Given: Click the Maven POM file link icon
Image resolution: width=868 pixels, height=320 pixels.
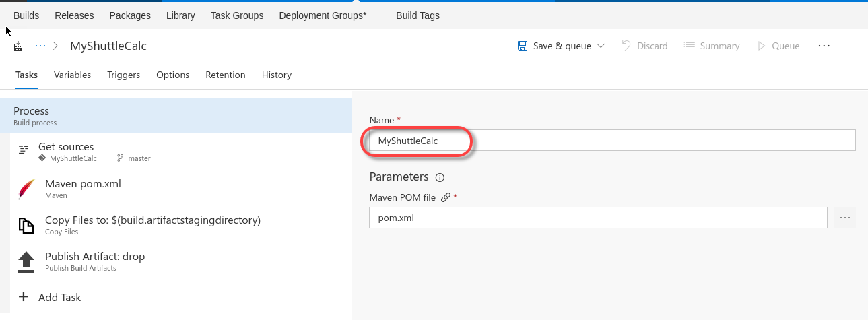Looking at the screenshot, I should pos(445,197).
